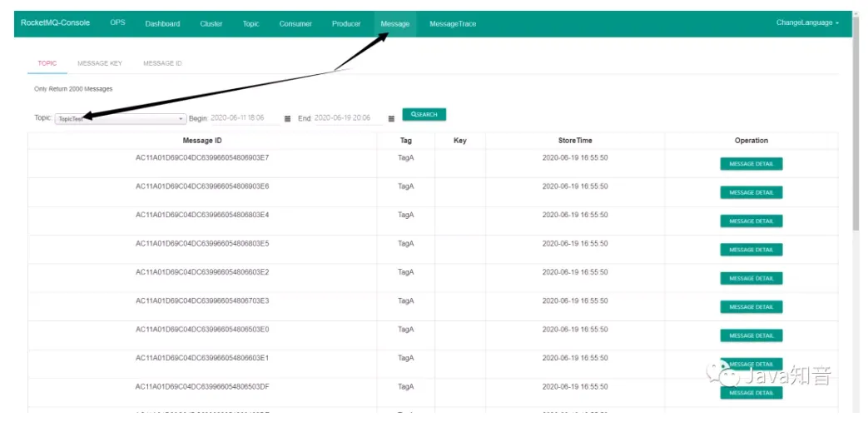Click the Operation column header
Screen dimensions: 868x432
[751, 141]
